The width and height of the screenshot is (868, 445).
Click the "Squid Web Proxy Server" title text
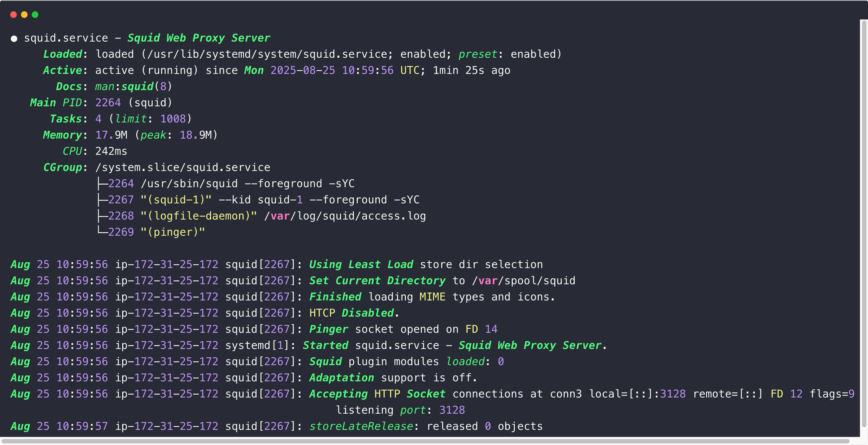tap(199, 38)
